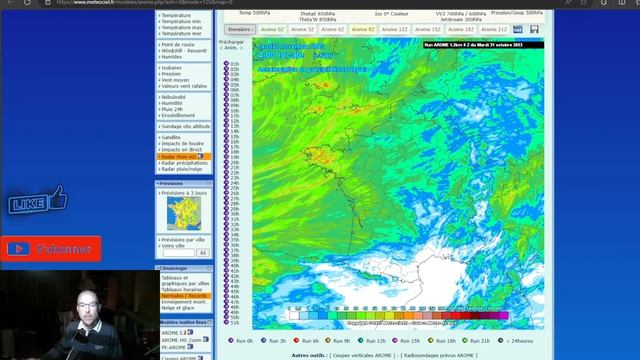The width and height of the screenshot is (640, 360).
Task: Open the Humidex link
Action: tap(171, 57)
